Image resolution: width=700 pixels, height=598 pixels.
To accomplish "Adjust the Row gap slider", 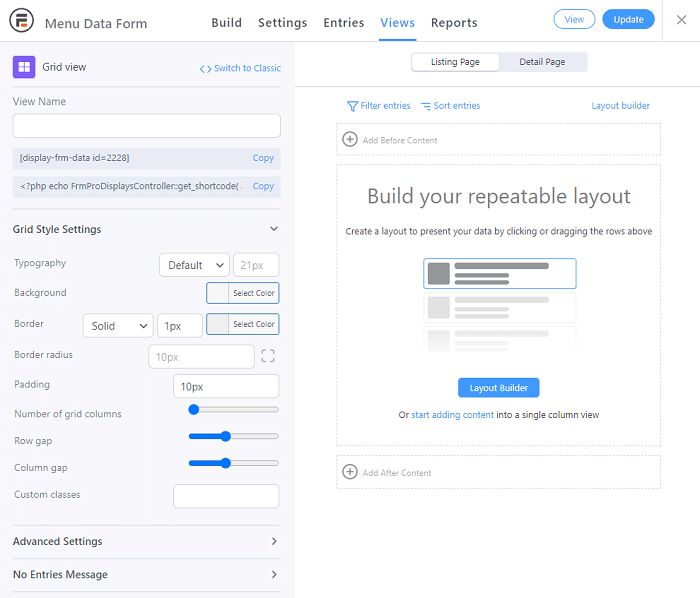I will click(233, 436).
